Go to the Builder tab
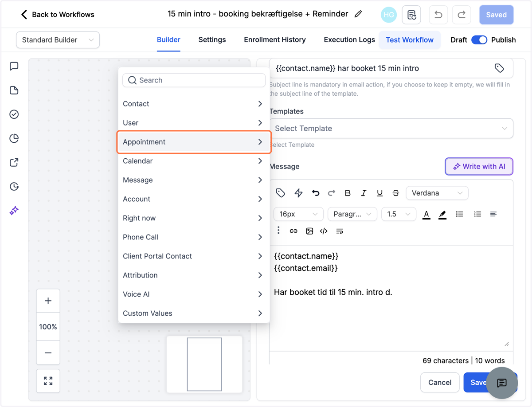The height and width of the screenshot is (407, 532). 168,40
